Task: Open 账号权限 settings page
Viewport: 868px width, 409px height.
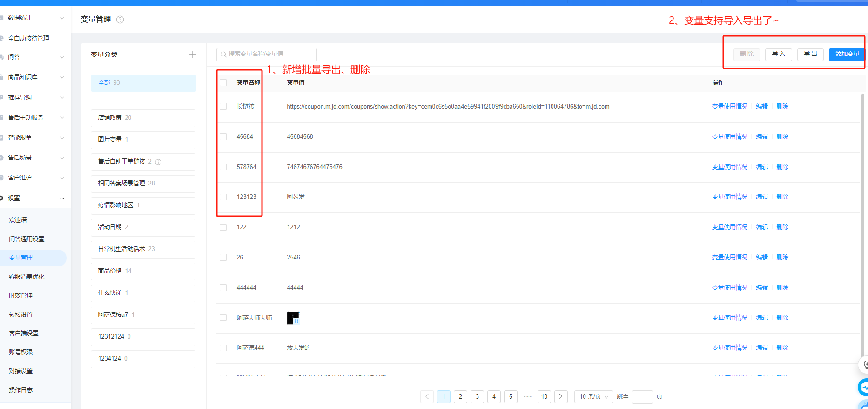Action: (x=20, y=352)
